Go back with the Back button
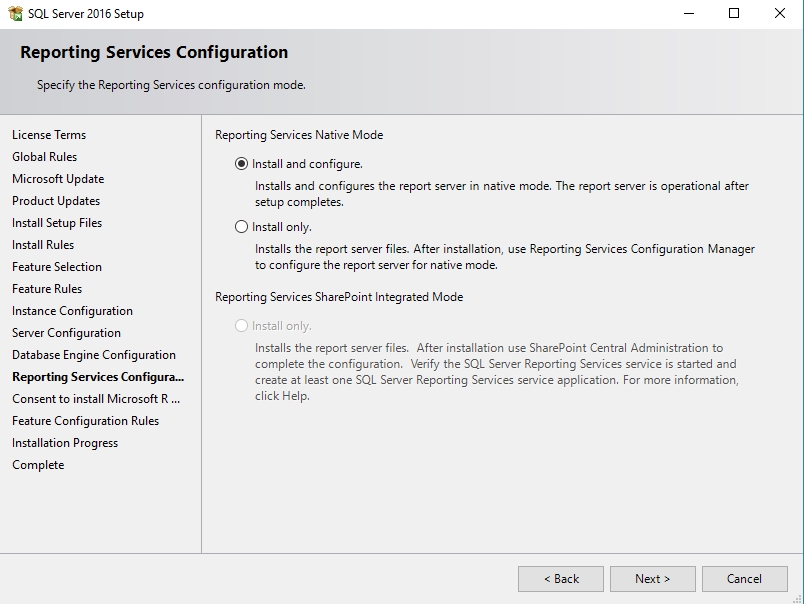 (x=560, y=579)
